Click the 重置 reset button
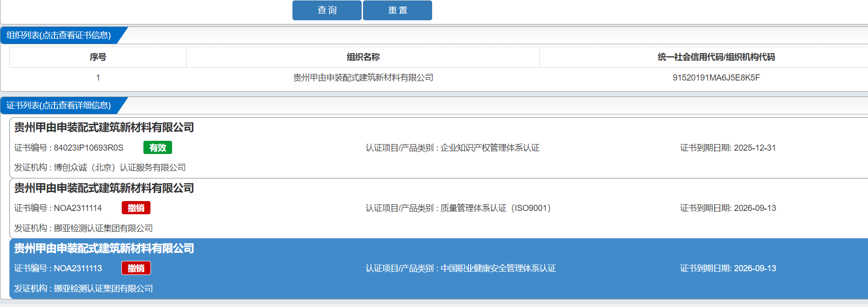868x307 pixels. pos(397,10)
